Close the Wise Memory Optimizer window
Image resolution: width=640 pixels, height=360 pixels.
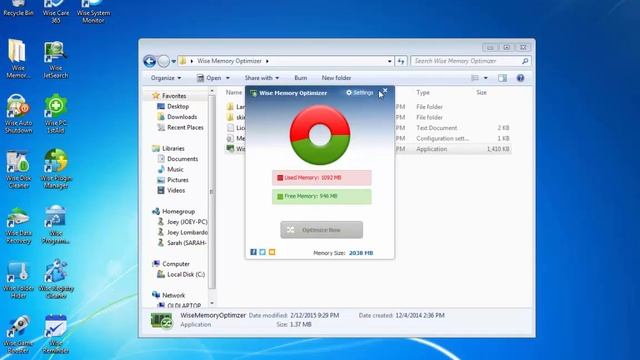[x=385, y=91]
